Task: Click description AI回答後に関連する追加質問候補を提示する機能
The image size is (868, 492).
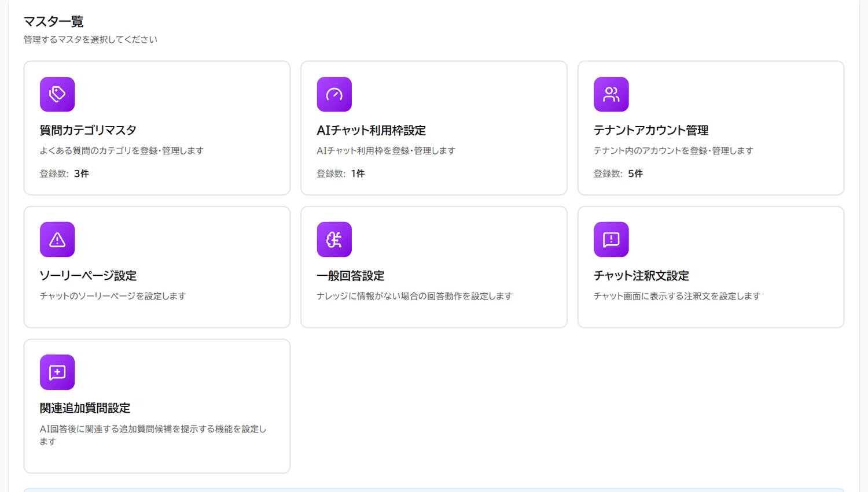Action: pyautogui.click(x=153, y=435)
